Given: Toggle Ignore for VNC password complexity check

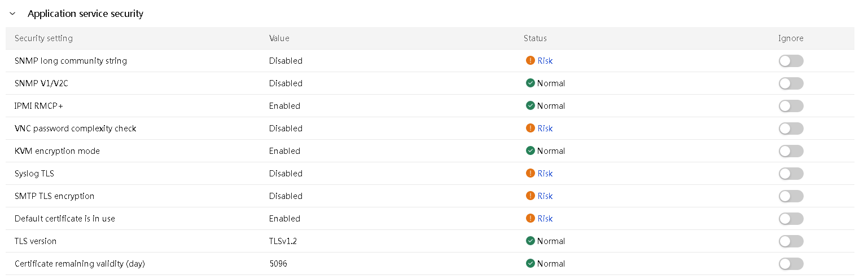Looking at the screenshot, I should click(791, 129).
